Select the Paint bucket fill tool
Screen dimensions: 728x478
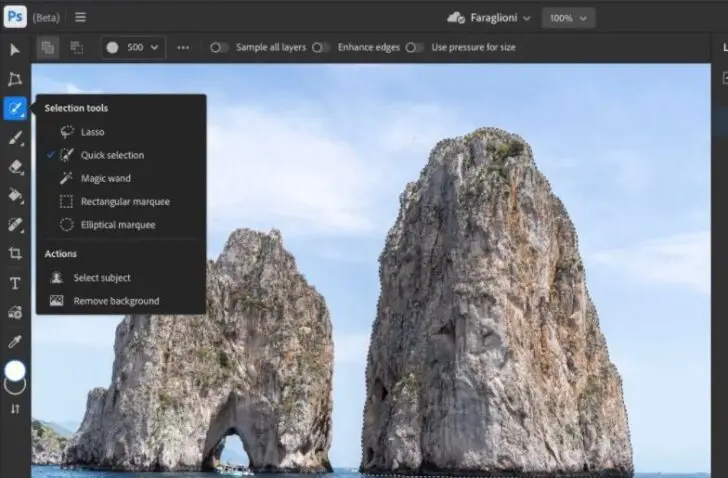pyautogui.click(x=15, y=196)
